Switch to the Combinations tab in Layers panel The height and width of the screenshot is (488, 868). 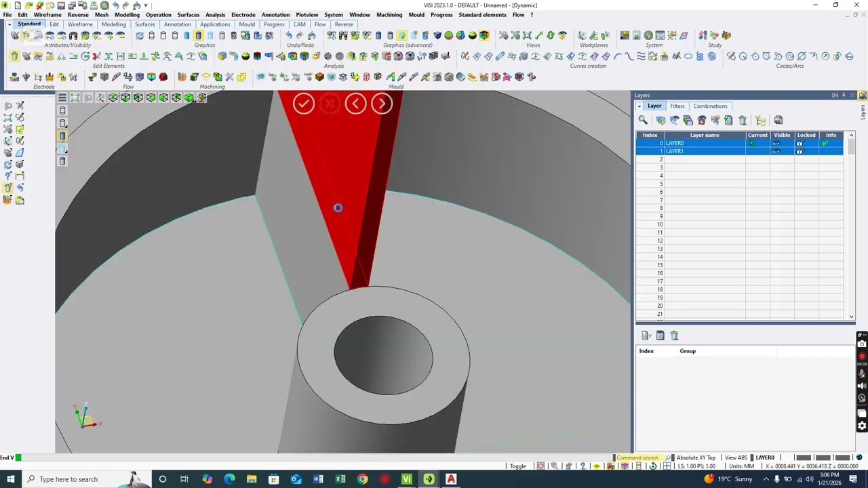(x=710, y=106)
